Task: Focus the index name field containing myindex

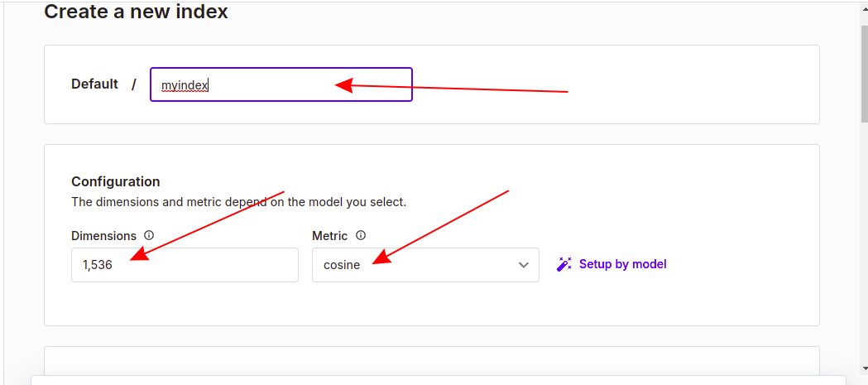Action: pos(281,84)
